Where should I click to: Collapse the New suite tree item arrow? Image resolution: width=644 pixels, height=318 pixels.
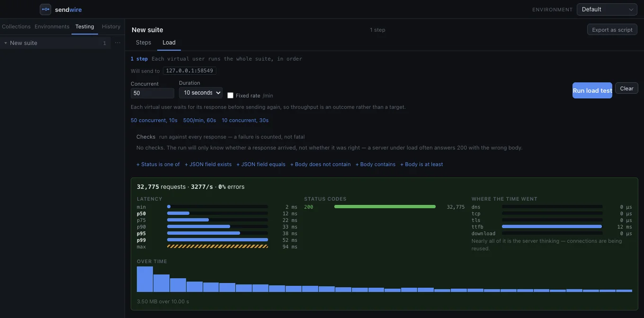pyautogui.click(x=5, y=43)
